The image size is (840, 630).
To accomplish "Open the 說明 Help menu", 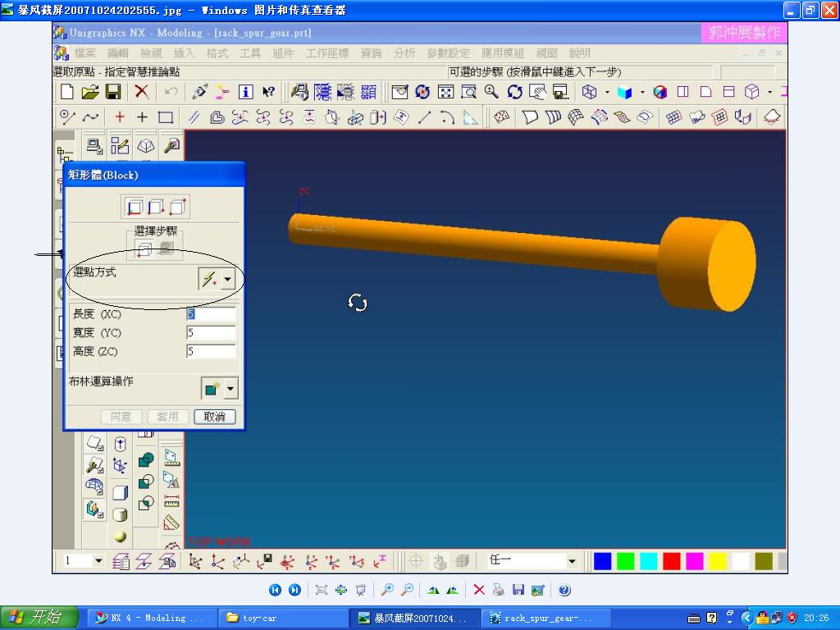I will coord(580,53).
